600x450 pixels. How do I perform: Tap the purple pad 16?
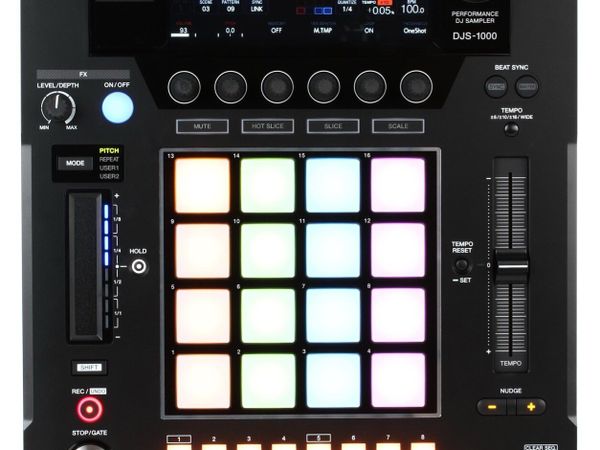pyautogui.click(x=398, y=186)
